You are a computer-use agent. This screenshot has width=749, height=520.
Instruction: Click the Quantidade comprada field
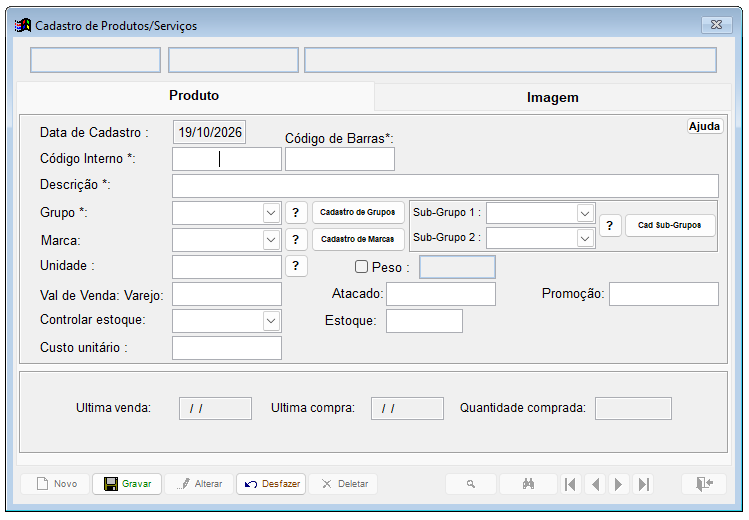tap(633, 409)
